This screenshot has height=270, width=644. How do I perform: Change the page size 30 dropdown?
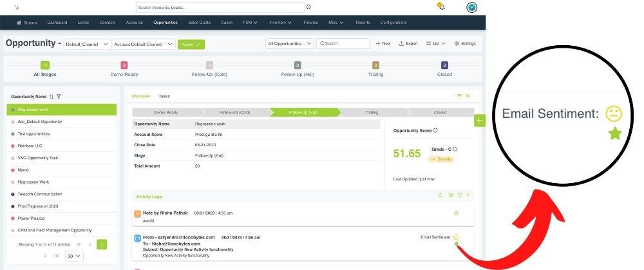click(74, 256)
